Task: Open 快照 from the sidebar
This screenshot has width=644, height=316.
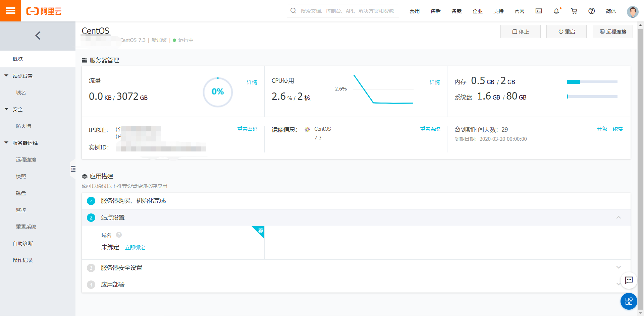Action: 21,176
